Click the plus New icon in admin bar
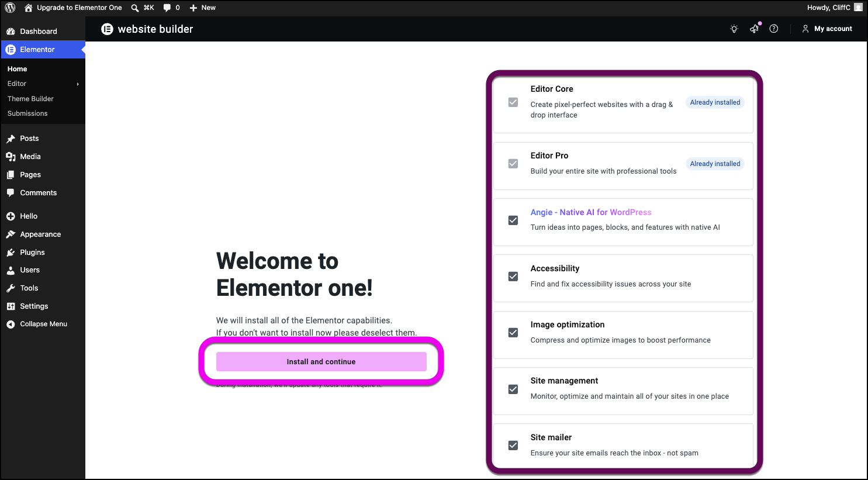Screen dimensions: 868x480 click(193, 8)
